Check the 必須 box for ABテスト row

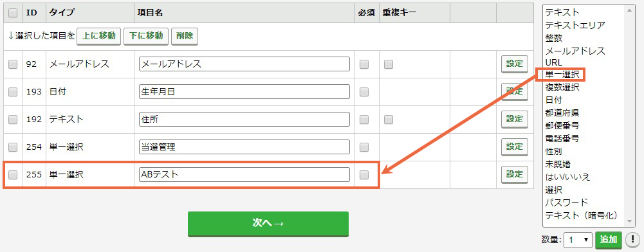364,174
